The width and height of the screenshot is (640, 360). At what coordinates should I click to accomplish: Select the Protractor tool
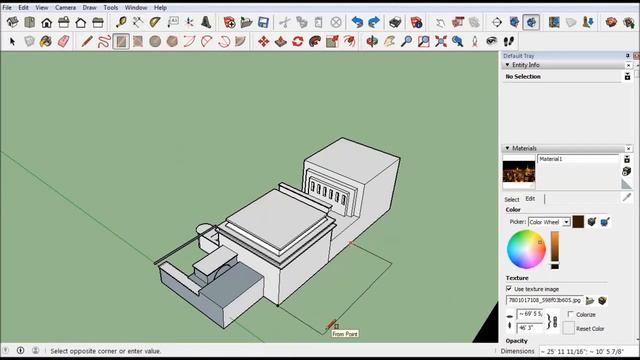point(155,22)
